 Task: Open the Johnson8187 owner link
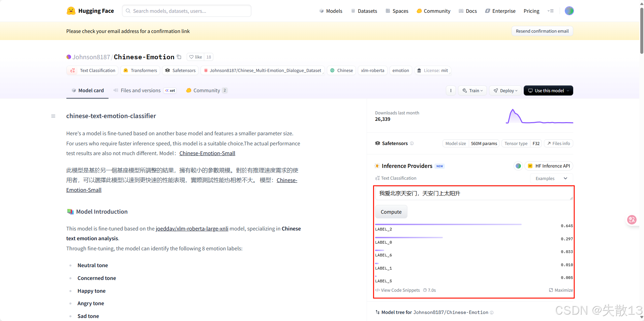click(91, 57)
